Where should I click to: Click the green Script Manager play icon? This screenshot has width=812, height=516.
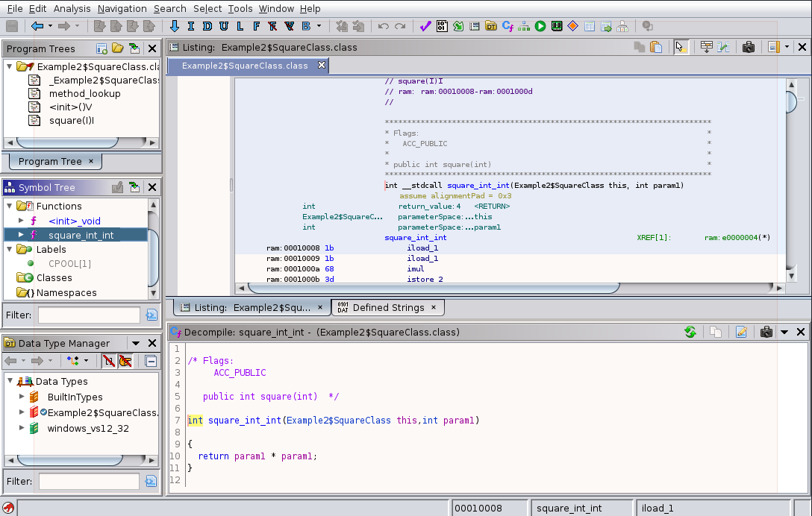tap(540, 26)
